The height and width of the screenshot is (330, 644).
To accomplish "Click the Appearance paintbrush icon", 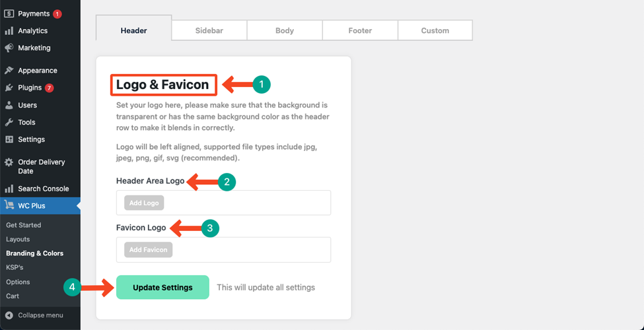I will pyautogui.click(x=9, y=71).
